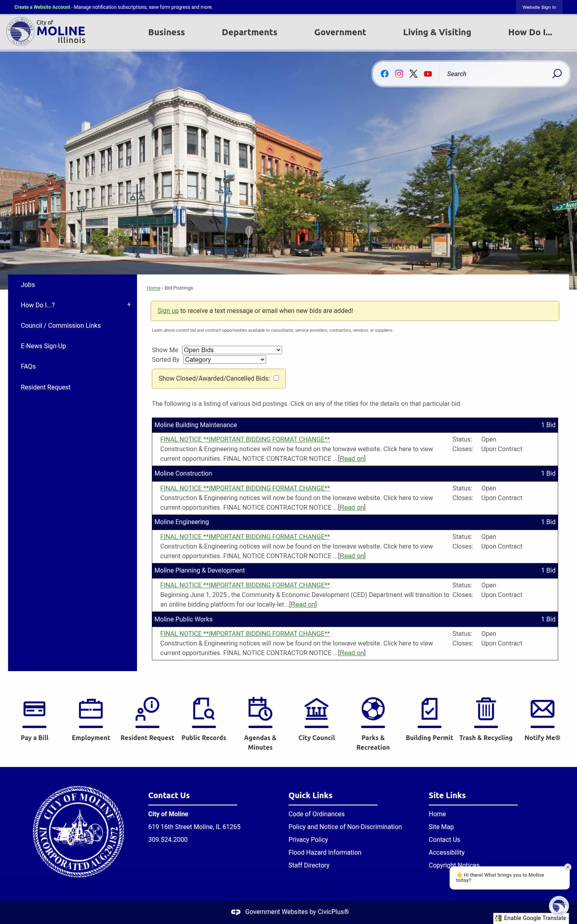
Task: Open Flood Hazard Information link
Action: coord(325,852)
